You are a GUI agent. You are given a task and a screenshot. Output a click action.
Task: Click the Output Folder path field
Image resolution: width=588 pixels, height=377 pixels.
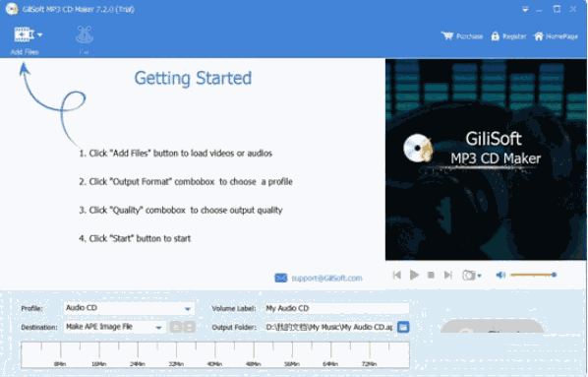click(330, 327)
